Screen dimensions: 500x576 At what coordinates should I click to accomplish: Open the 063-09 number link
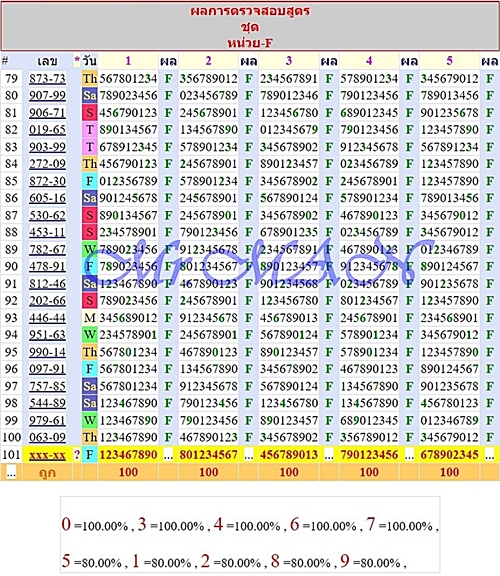(47, 437)
